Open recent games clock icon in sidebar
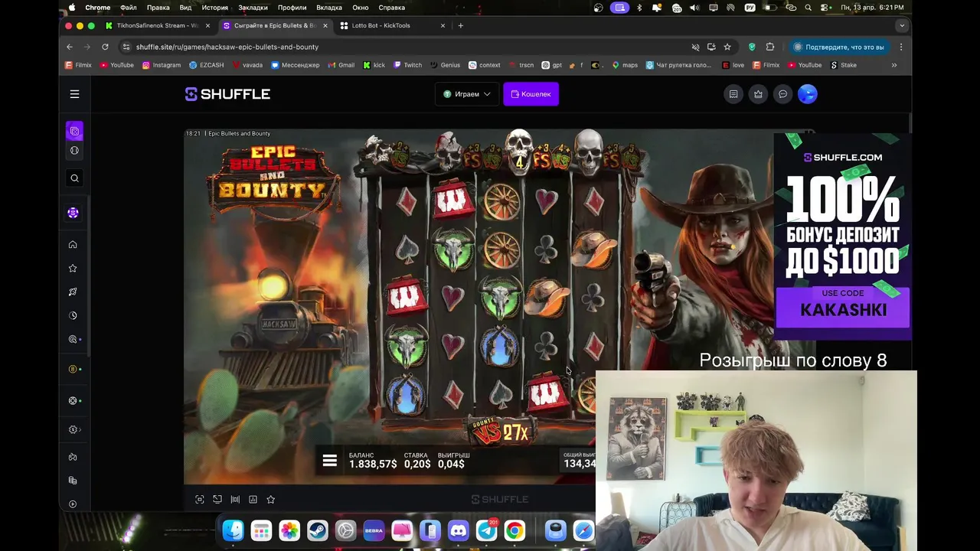980x551 pixels. coord(73,315)
